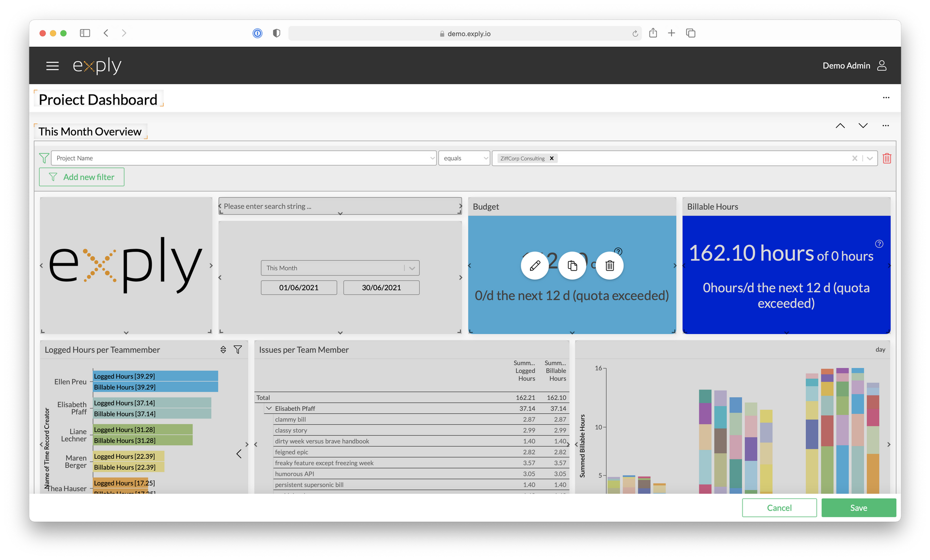Delete the Project Name filter row

coord(887,158)
